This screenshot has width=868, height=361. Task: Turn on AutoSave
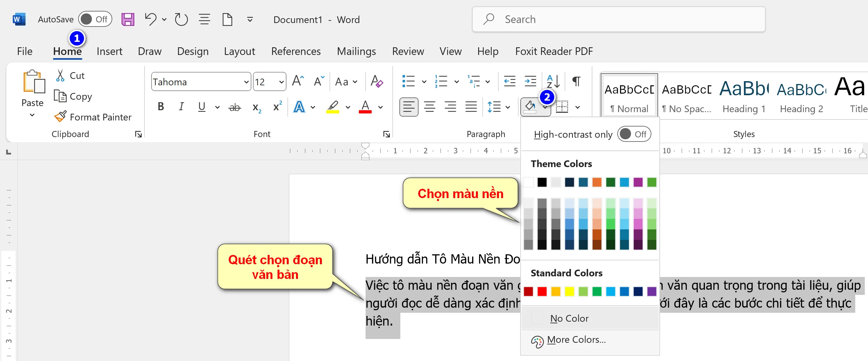click(95, 19)
